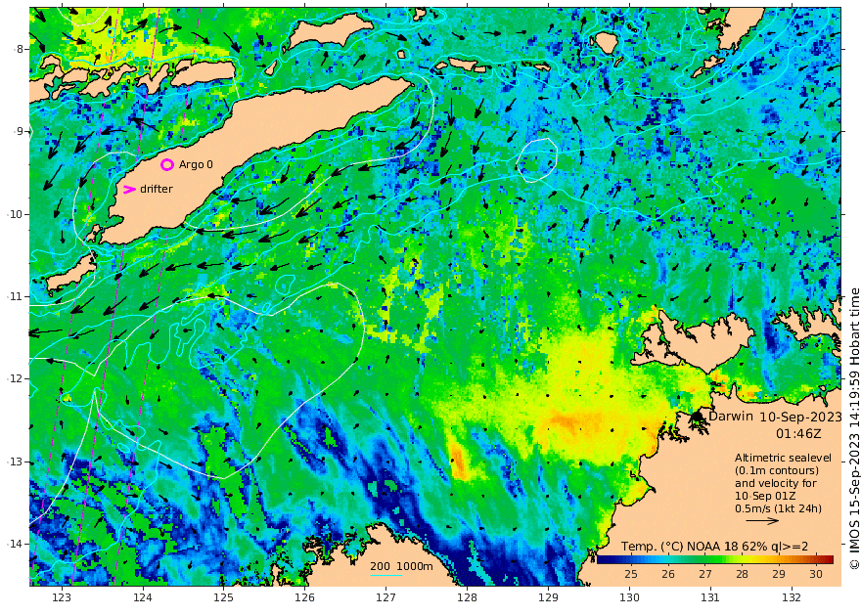Image resolution: width=861 pixels, height=616 pixels.
Task: Click the colour bar label 26
Action: [667, 574]
